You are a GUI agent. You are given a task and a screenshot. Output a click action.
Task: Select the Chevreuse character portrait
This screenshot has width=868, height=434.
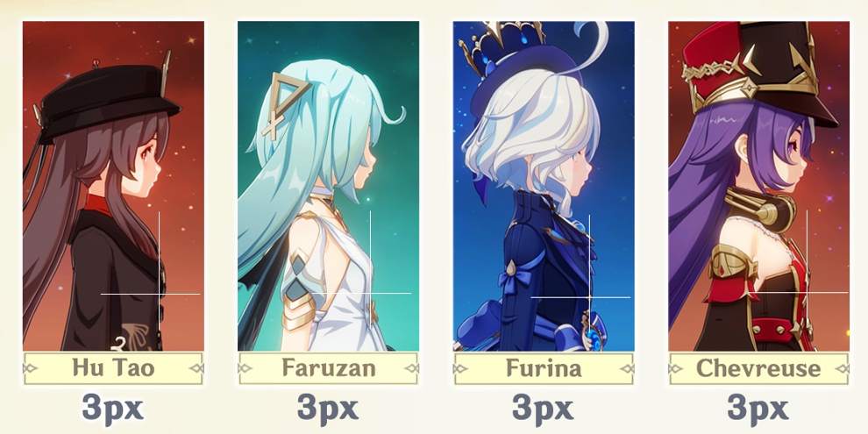(x=759, y=186)
